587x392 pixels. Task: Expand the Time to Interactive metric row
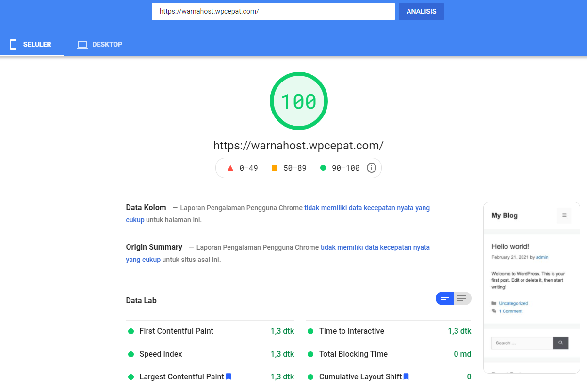[x=388, y=331]
